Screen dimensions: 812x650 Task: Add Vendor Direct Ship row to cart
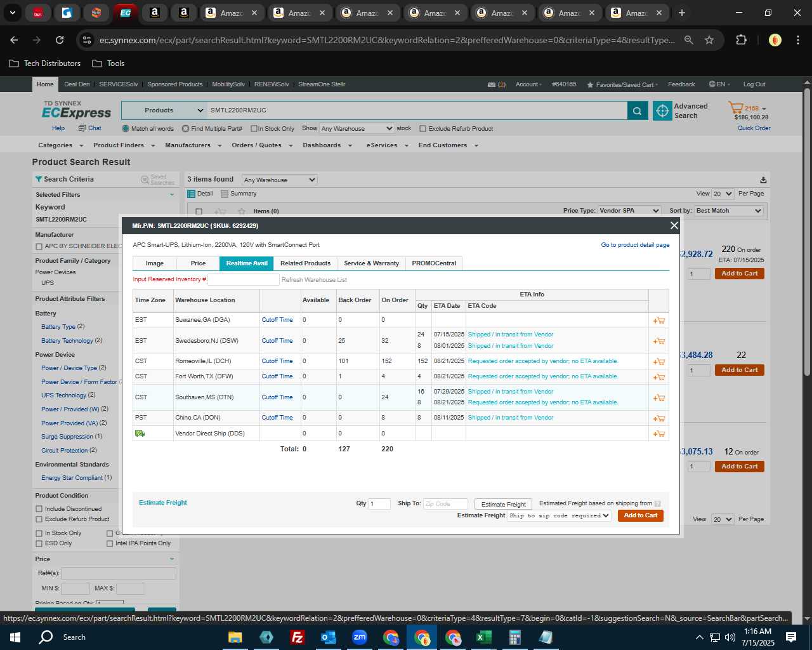click(x=658, y=434)
